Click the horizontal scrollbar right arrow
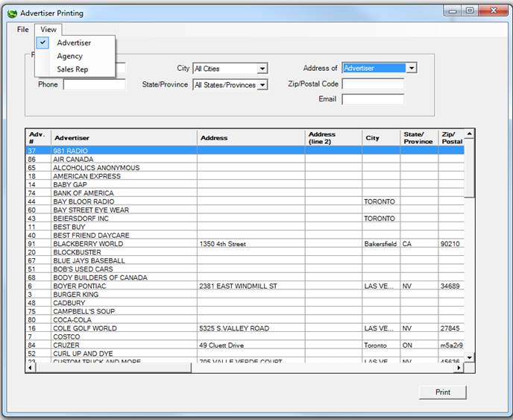The height and width of the screenshot is (420, 513). 460,367
